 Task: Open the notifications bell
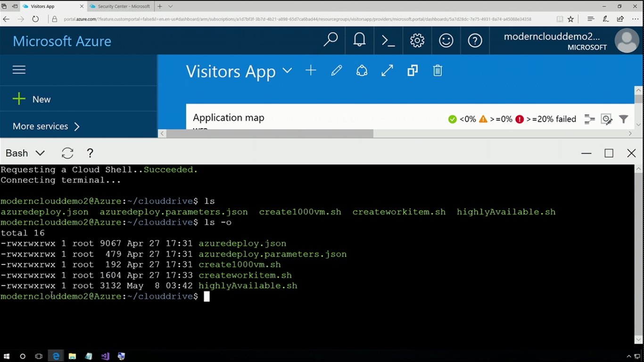pos(359,40)
